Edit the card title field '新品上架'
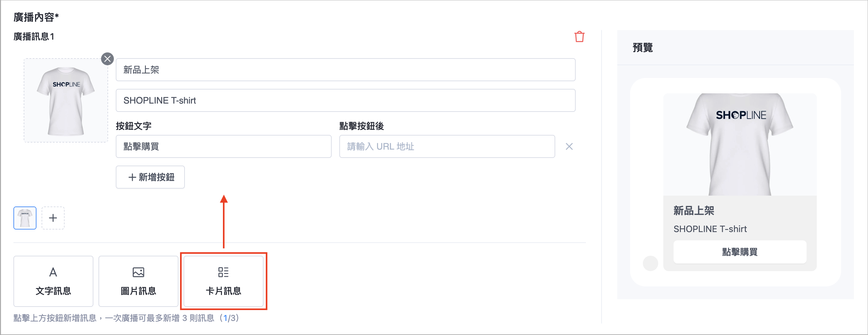This screenshot has height=335, width=868. pos(345,70)
